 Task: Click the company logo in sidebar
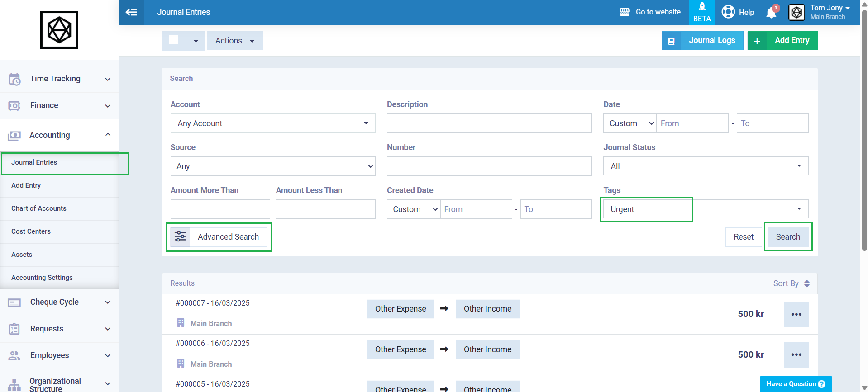59,30
